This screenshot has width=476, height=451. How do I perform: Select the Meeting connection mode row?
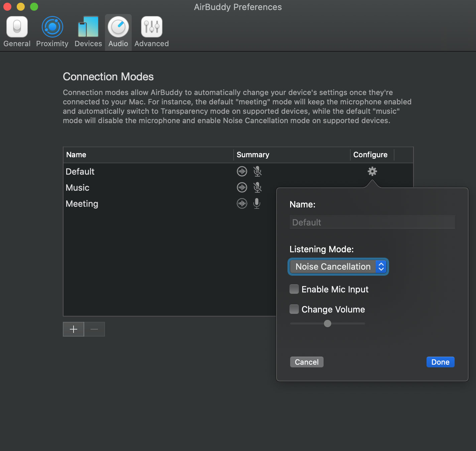(169, 203)
